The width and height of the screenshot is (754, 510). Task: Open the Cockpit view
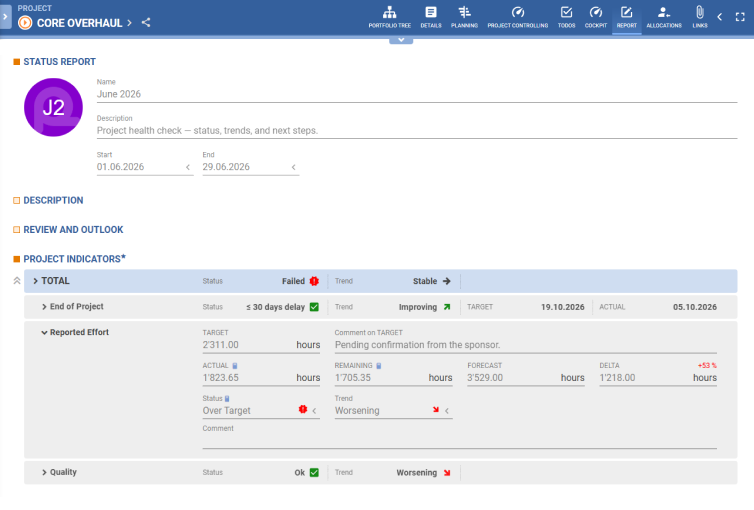tap(596, 17)
